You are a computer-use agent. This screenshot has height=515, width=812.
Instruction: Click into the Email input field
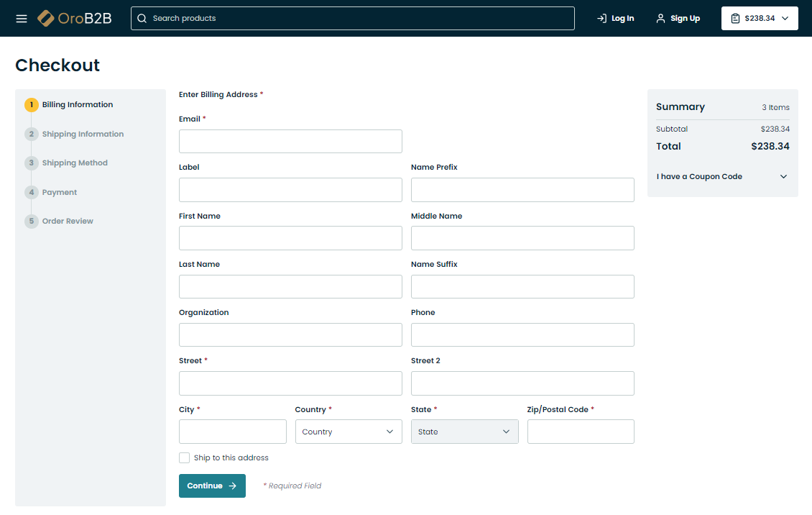pos(290,142)
